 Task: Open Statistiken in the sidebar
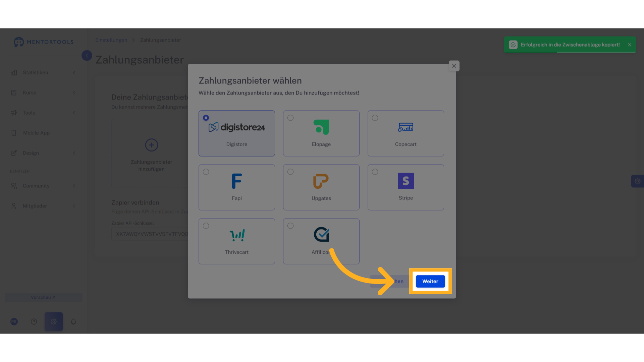[x=43, y=72]
